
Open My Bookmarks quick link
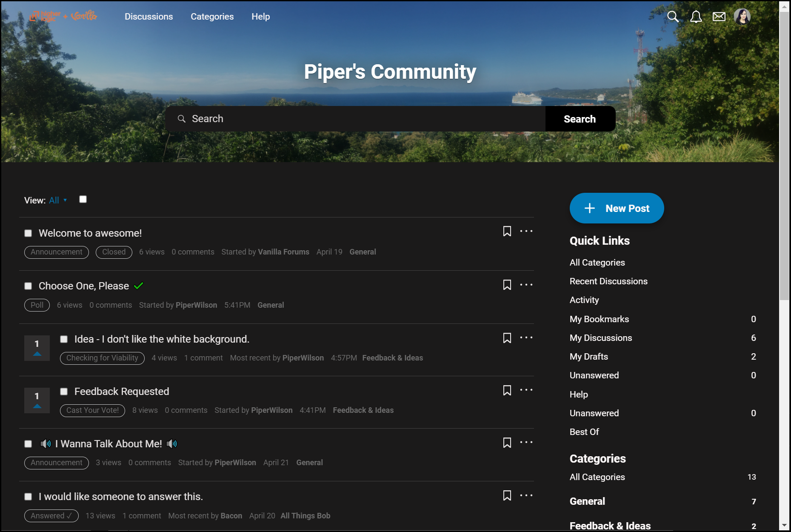(x=599, y=319)
